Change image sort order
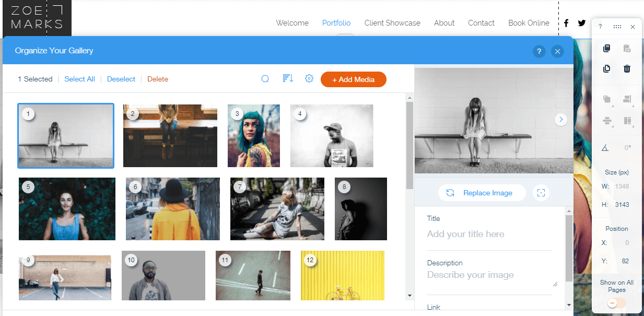Viewport: 644px width, 316px height. [x=287, y=78]
